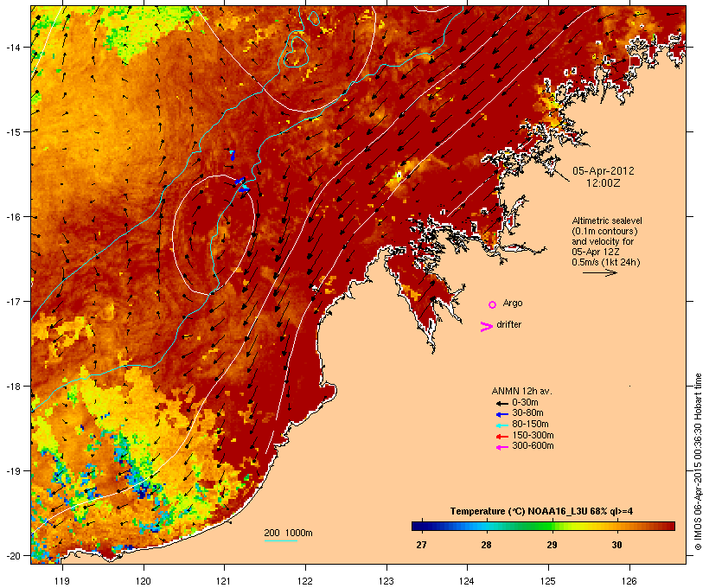
Task: Click the -17 latitude axis label
Action: (12, 301)
